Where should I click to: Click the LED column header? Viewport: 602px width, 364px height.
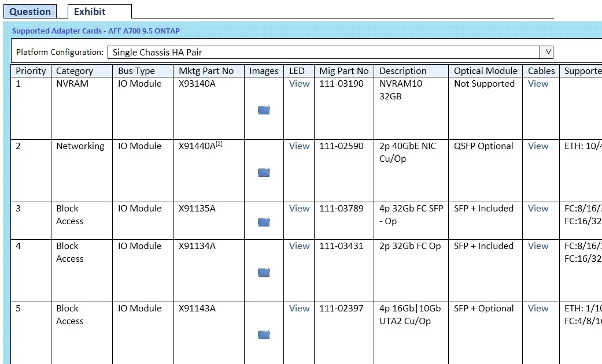[299, 71]
